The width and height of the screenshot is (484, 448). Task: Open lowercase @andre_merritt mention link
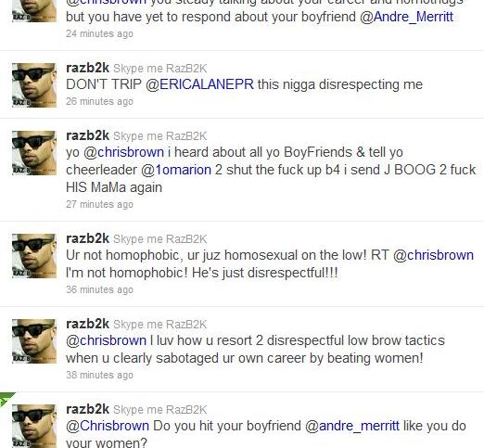(352, 426)
